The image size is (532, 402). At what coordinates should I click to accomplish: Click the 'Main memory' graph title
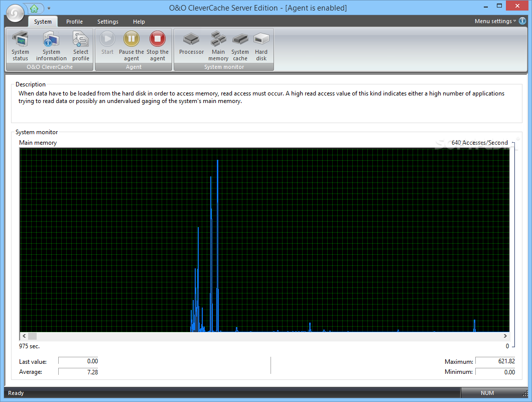click(38, 143)
